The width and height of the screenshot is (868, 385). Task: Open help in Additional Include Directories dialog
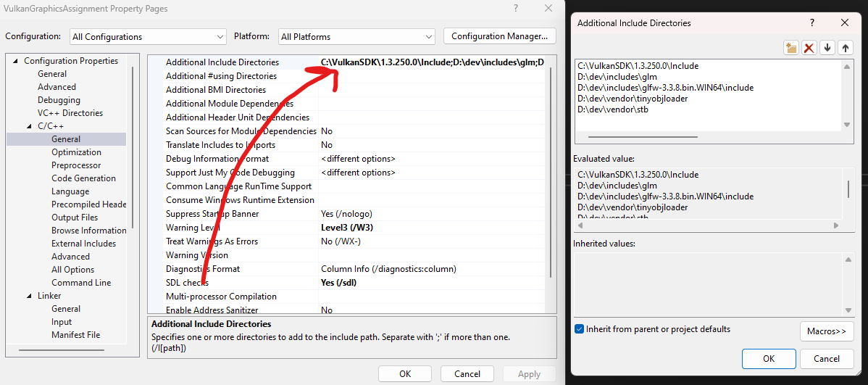coord(812,22)
